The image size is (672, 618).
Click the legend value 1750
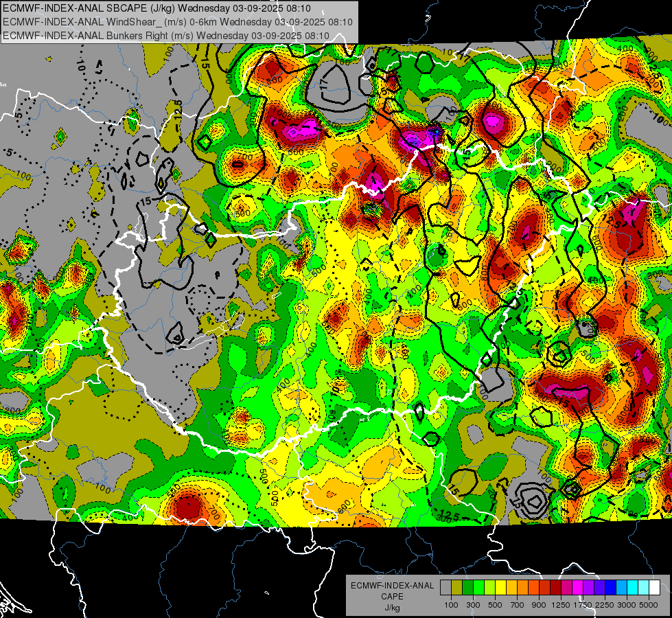pyautogui.click(x=583, y=605)
